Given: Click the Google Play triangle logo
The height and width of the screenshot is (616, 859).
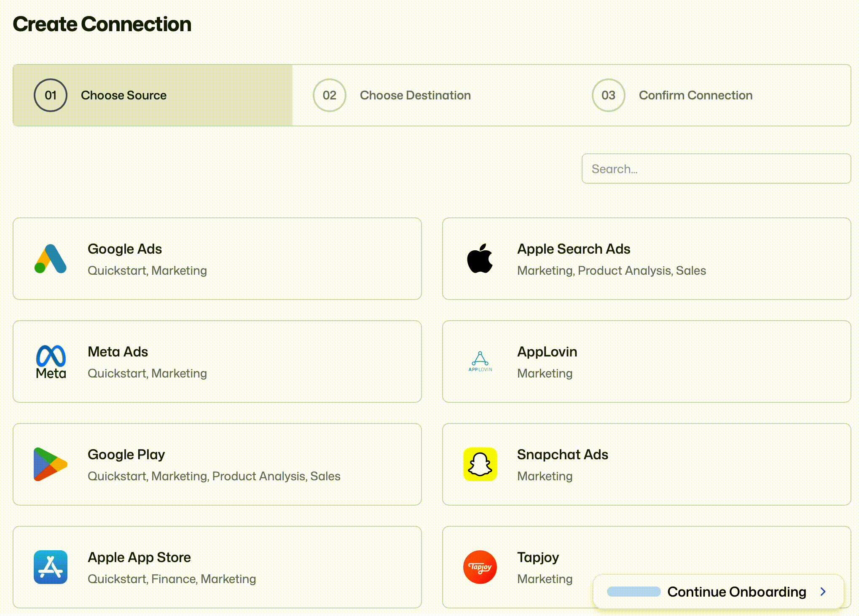Looking at the screenshot, I should (51, 464).
